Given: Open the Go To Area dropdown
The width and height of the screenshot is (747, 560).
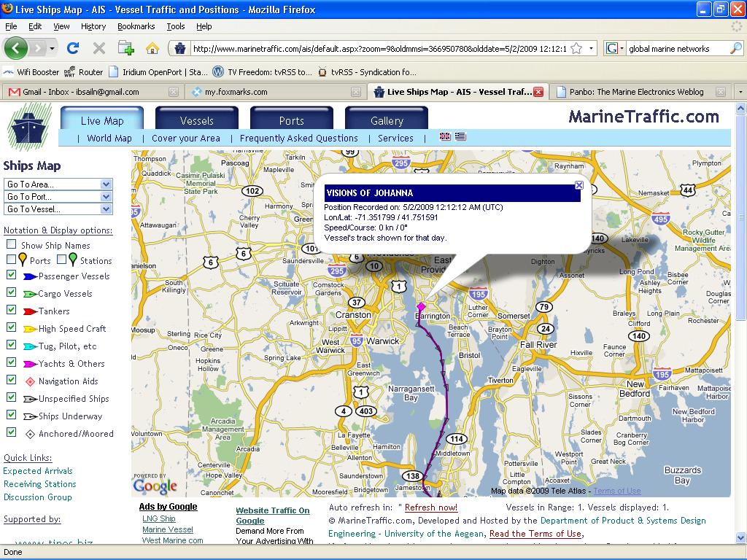Looking at the screenshot, I should pos(58,184).
